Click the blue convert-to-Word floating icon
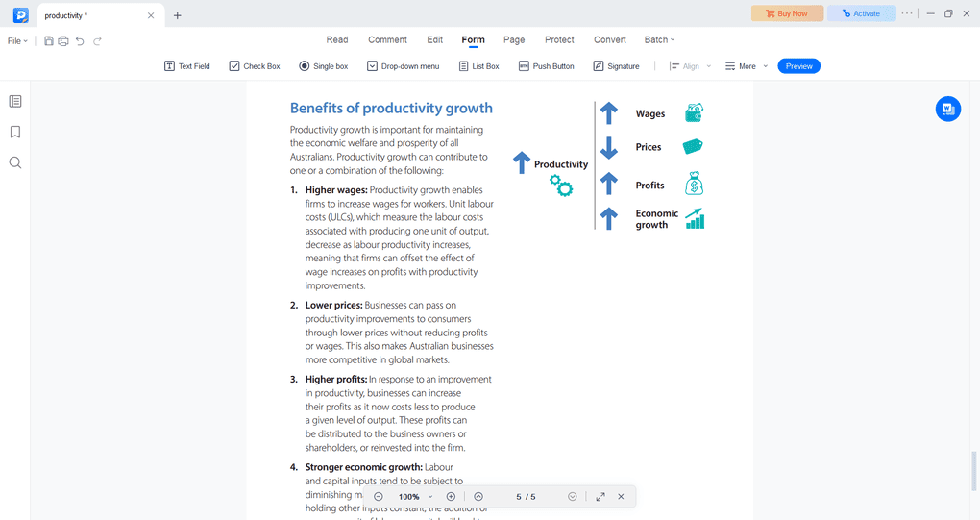Viewport: 980px width, 520px height. (x=948, y=109)
